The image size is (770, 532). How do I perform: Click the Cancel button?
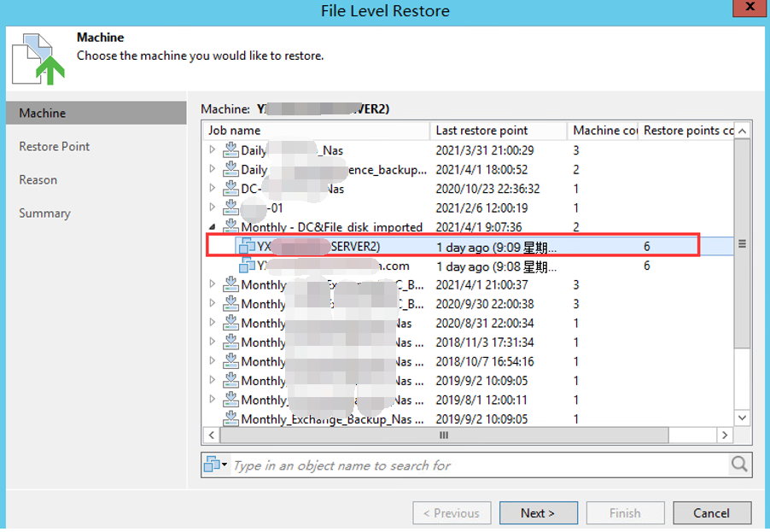click(x=712, y=513)
